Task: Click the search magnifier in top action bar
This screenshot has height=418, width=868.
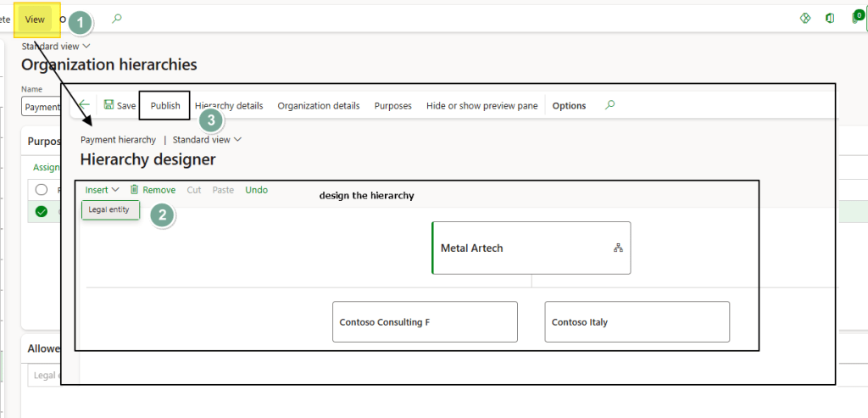Action: [x=117, y=19]
